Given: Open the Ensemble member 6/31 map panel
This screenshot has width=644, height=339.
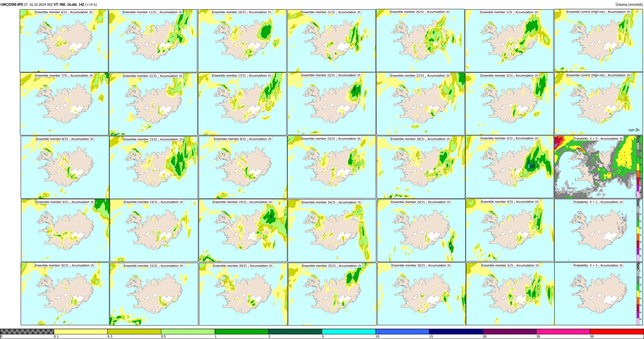Looking at the screenshot, I should tap(64, 40).
